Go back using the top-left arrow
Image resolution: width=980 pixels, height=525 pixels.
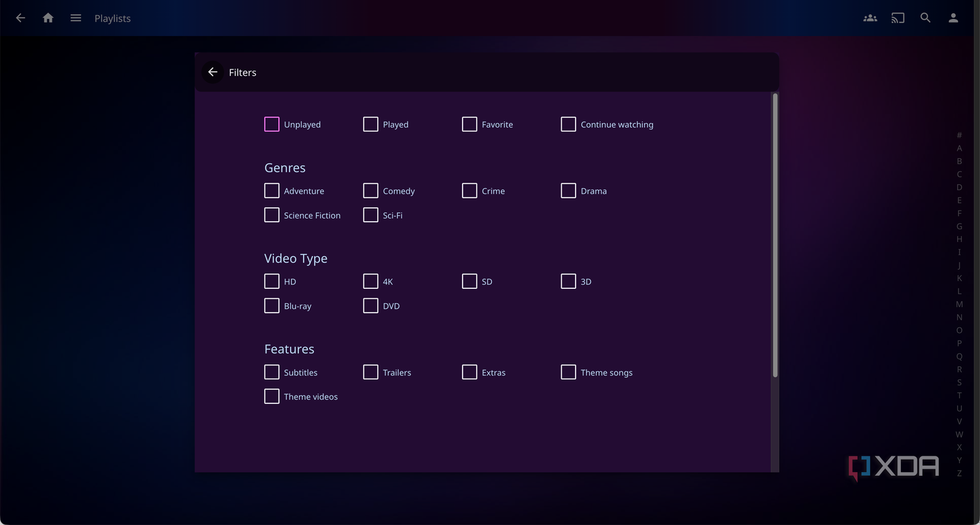20,18
